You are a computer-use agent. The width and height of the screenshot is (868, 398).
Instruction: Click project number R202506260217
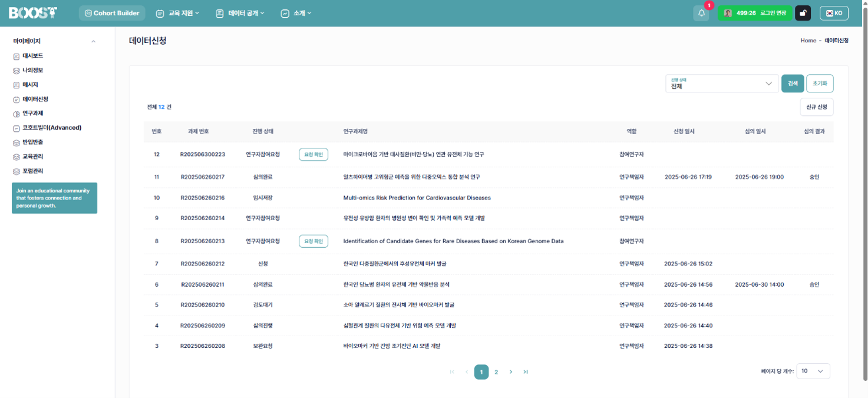pos(203,177)
